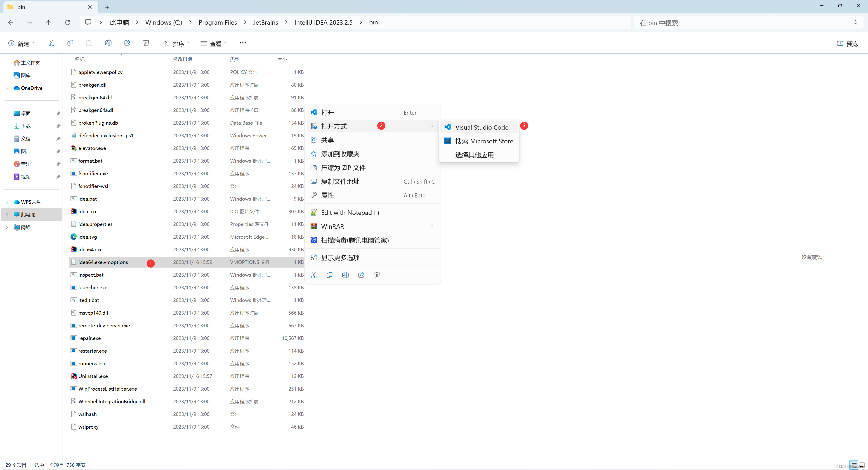
Task: Switch to details view icon in the status bar
Action: [x=854, y=465]
